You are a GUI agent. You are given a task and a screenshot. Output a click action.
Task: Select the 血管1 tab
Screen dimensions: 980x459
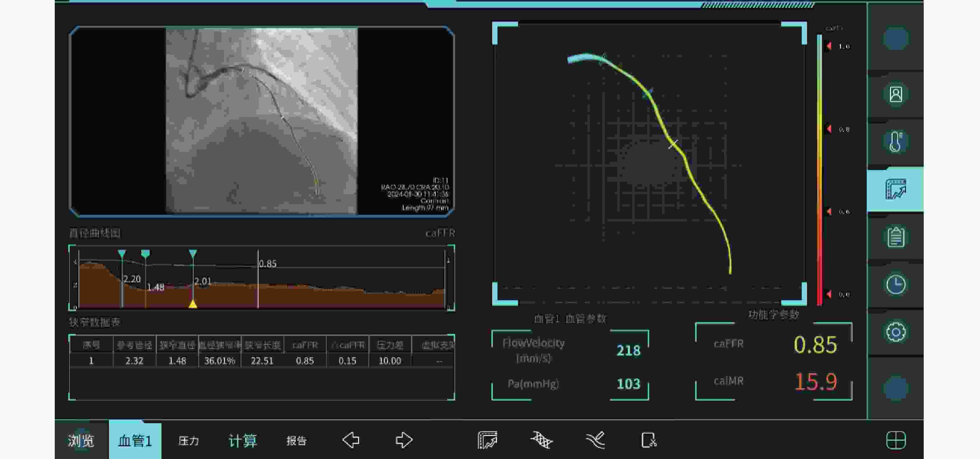(x=135, y=441)
